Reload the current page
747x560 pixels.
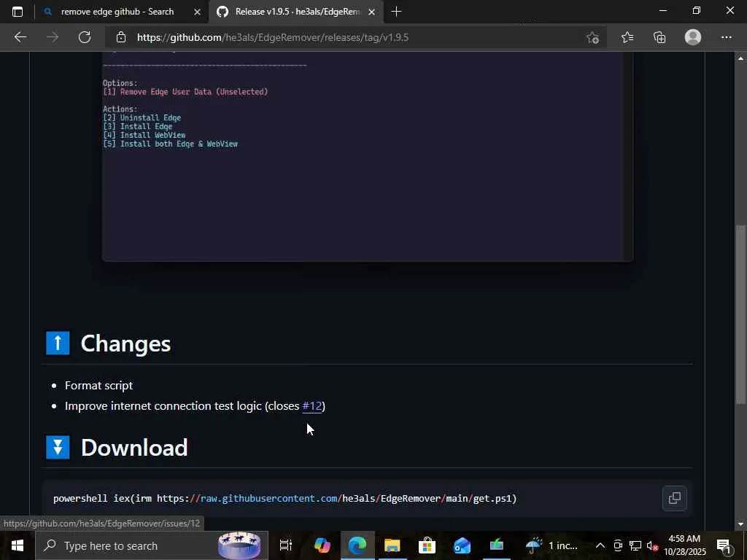(x=85, y=37)
